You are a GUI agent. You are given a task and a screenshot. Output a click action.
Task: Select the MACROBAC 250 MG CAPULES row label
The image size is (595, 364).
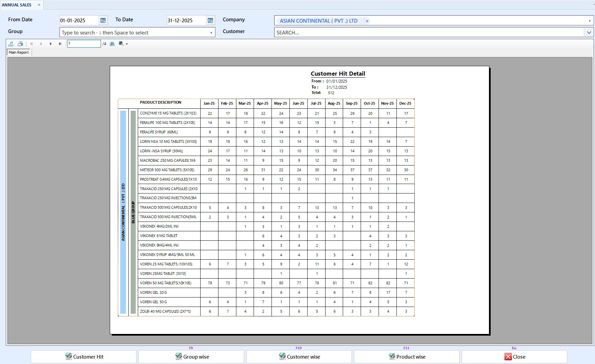pyautogui.click(x=167, y=160)
